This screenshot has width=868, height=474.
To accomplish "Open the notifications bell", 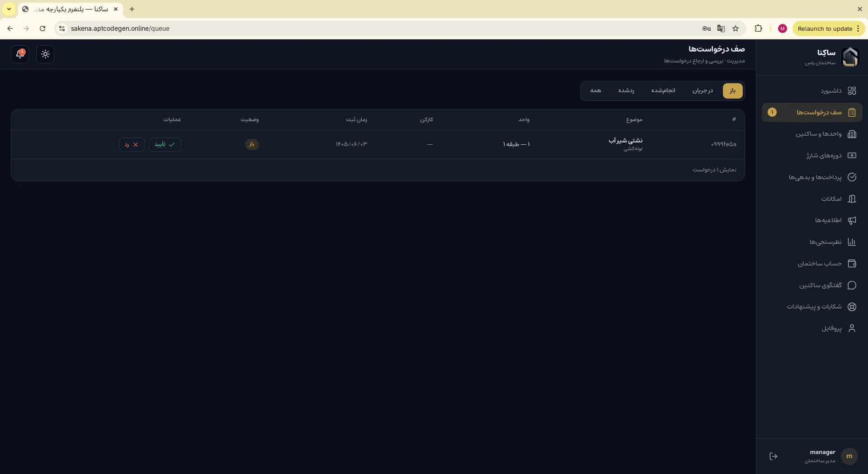I will point(20,54).
